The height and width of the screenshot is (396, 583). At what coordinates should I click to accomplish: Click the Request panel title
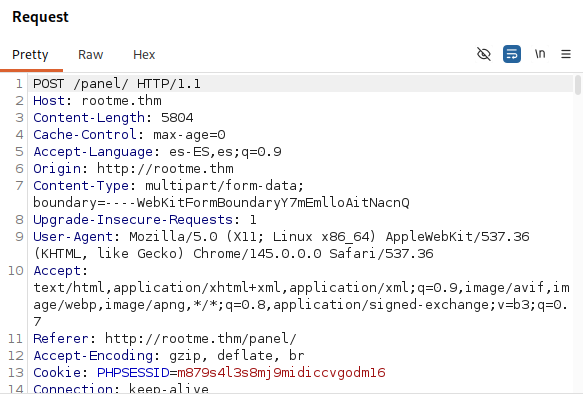click(40, 17)
